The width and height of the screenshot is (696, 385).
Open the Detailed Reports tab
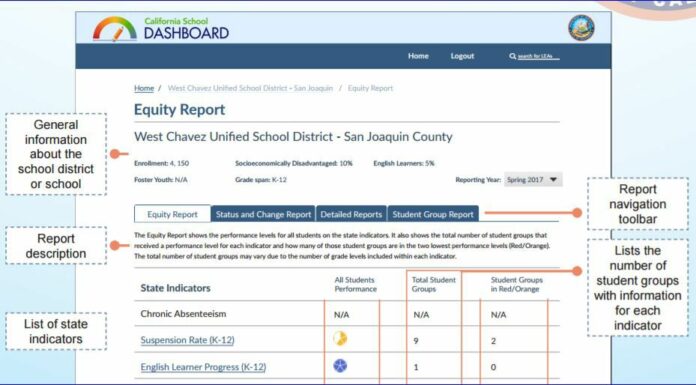click(351, 214)
